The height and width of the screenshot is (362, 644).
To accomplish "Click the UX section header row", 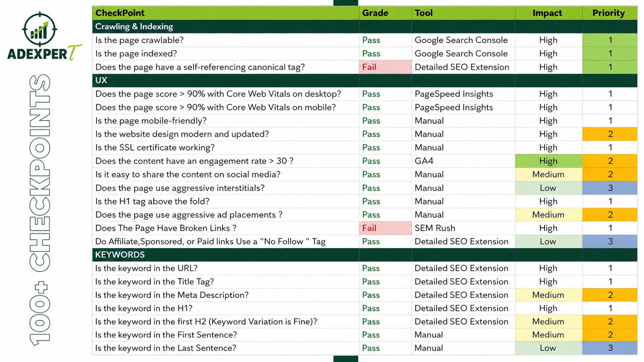I will (365, 80).
